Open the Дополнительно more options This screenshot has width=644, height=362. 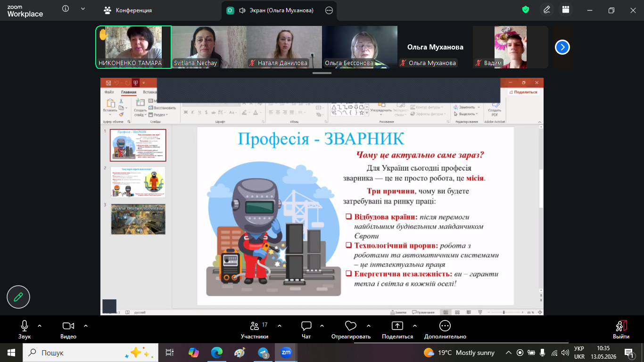(x=445, y=330)
